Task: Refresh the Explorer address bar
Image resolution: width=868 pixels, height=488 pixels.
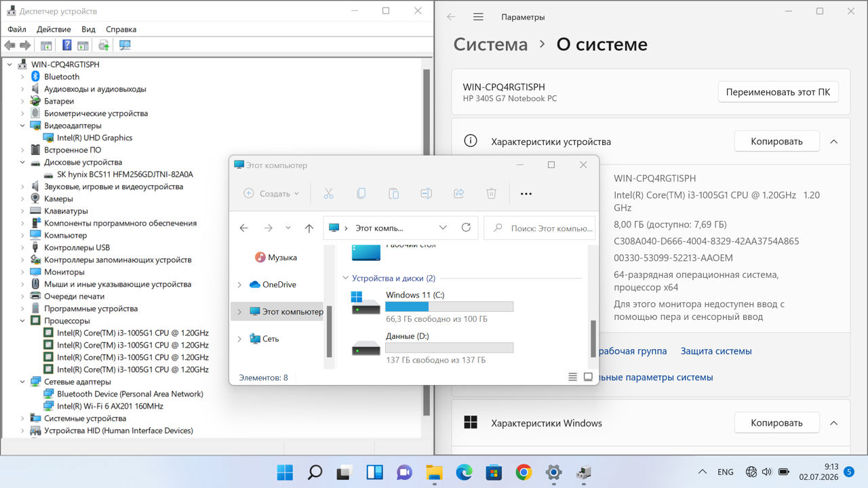Action: 466,228
